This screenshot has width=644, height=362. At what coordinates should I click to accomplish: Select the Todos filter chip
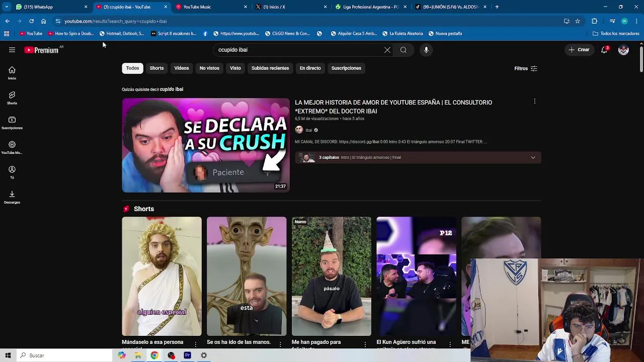click(133, 68)
